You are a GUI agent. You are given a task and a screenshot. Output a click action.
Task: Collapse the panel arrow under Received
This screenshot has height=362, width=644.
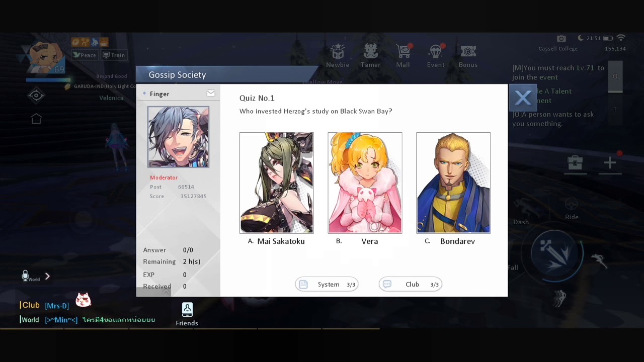click(165, 292)
